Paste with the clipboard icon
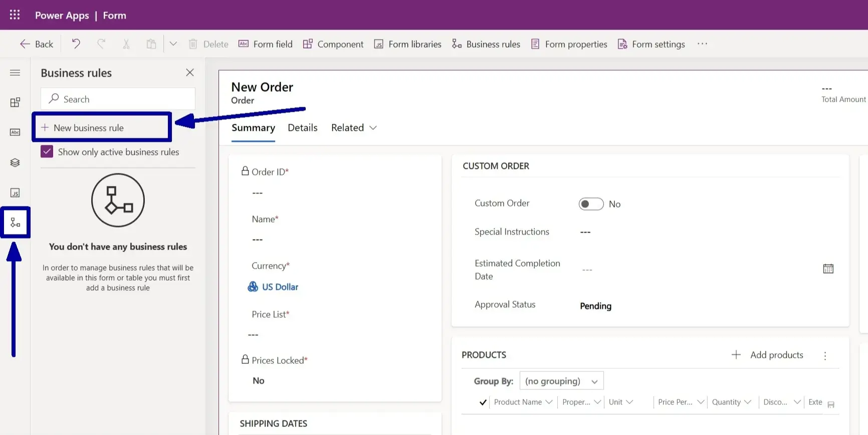This screenshot has width=868, height=435. 151,44
